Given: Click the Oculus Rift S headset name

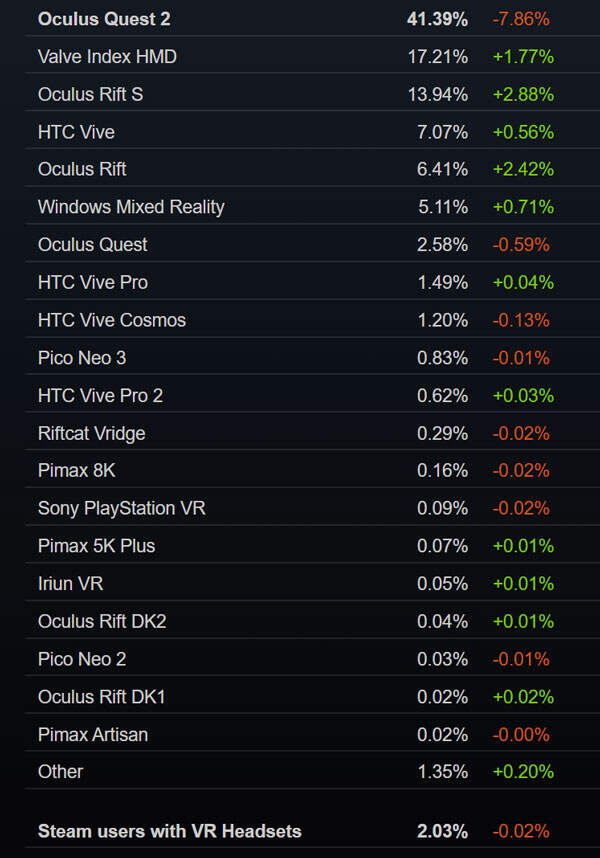Looking at the screenshot, I should [97, 94].
